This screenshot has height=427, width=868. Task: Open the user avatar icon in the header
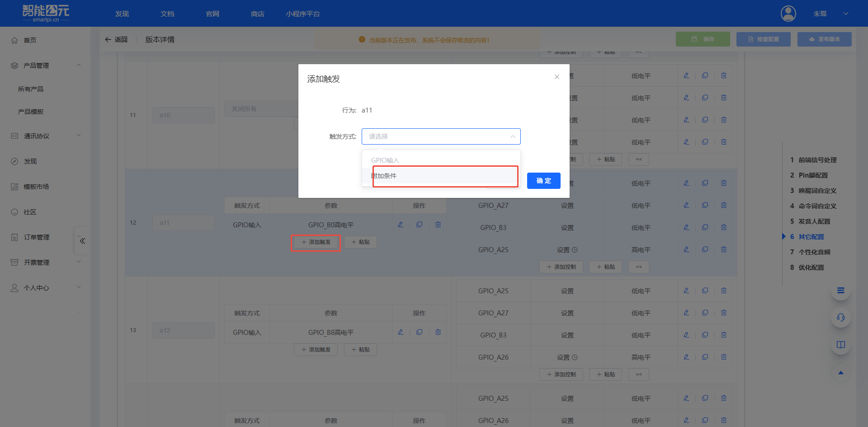pos(788,13)
